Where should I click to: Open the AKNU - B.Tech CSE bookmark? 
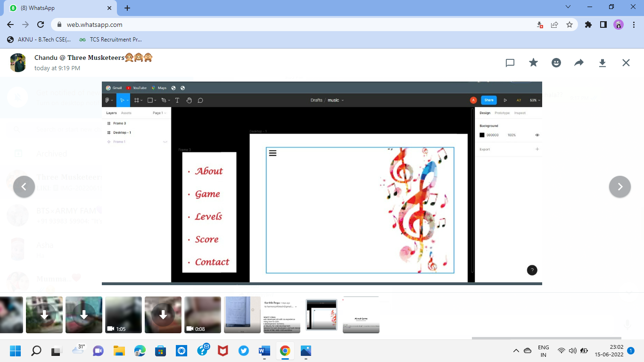[39, 40]
